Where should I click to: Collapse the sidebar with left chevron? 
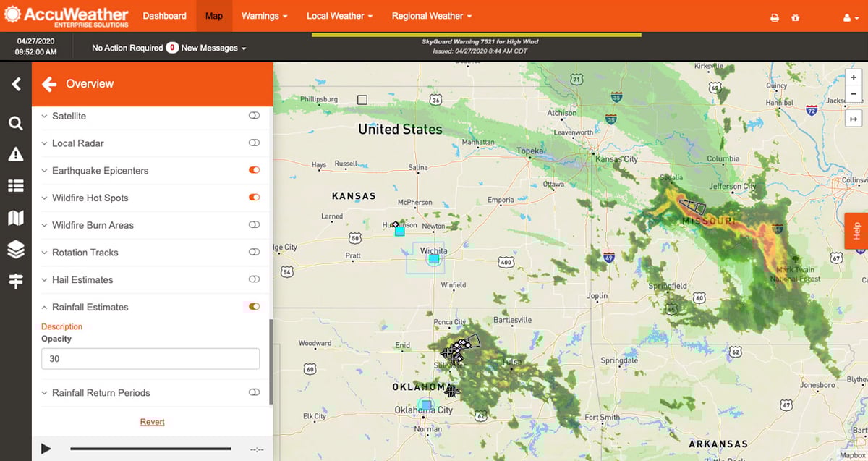pos(16,84)
